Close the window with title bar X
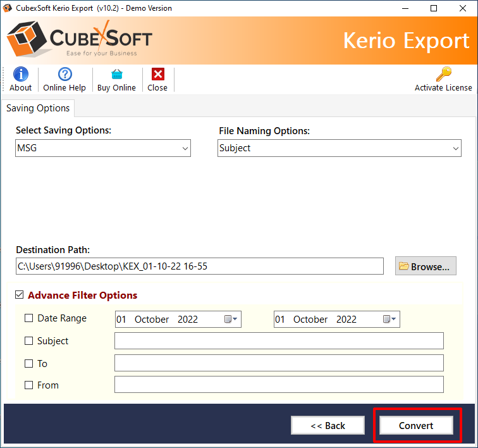Viewport: 478px width, 448px height. click(x=462, y=8)
